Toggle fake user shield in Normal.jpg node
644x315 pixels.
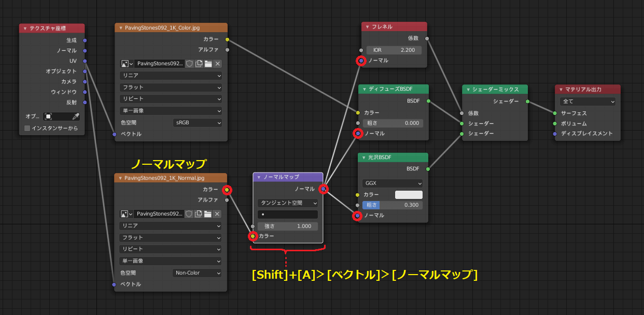189,214
